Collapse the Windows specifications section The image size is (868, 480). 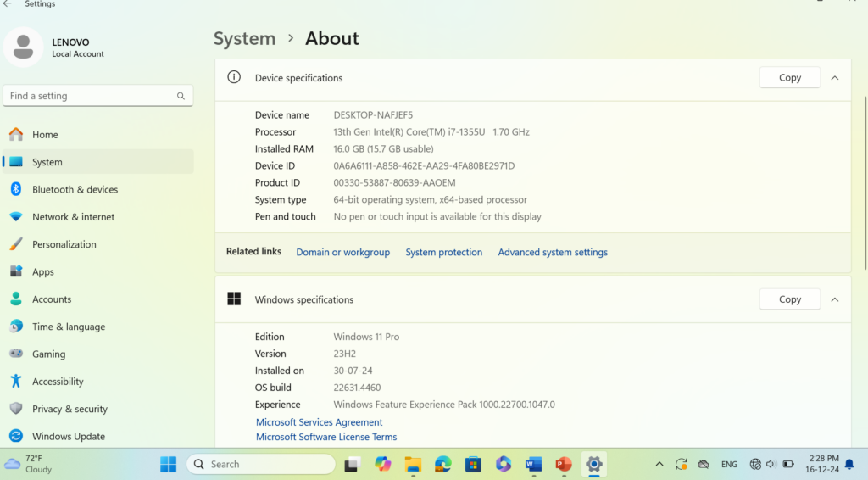pos(835,299)
